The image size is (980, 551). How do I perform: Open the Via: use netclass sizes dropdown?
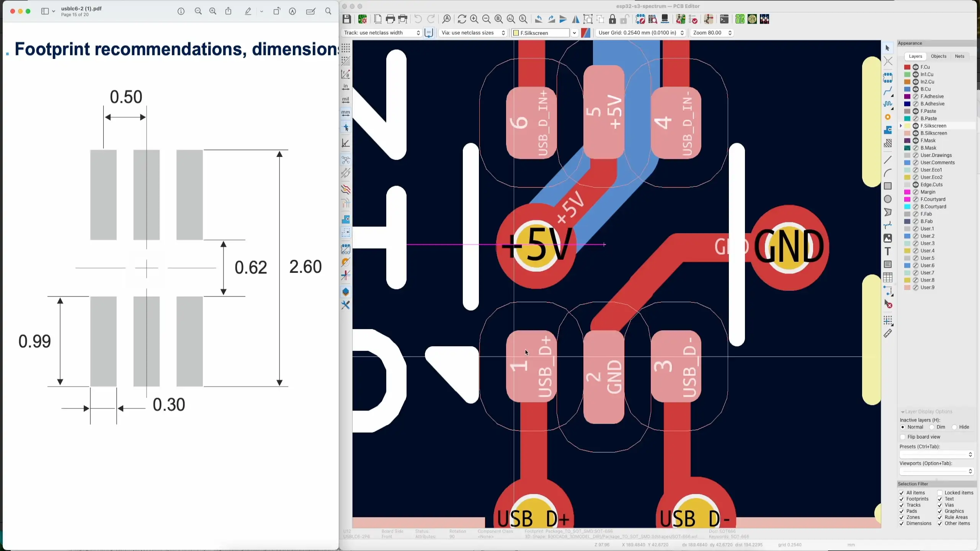tap(504, 33)
